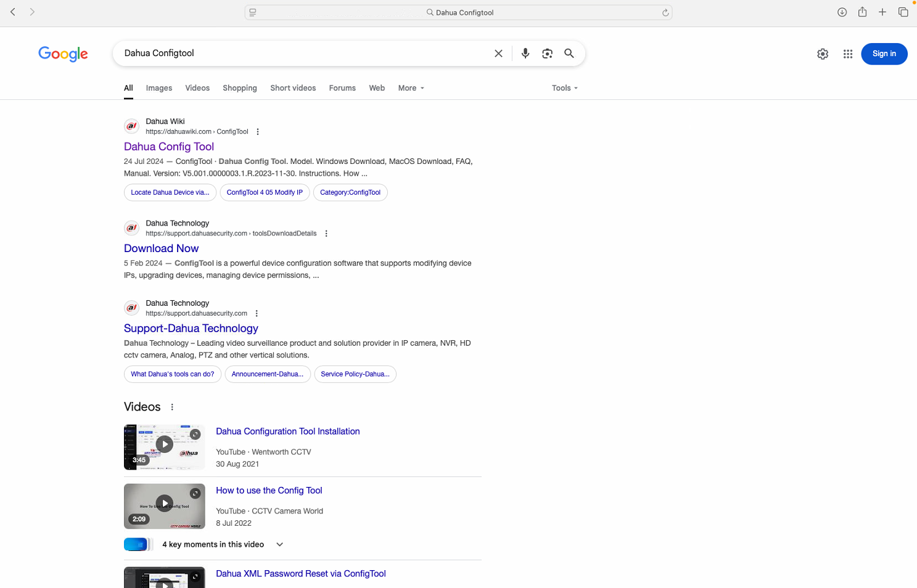Open Safari tab overview
Image resolution: width=917 pixels, height=588 pixels.
tap(903, 12)
